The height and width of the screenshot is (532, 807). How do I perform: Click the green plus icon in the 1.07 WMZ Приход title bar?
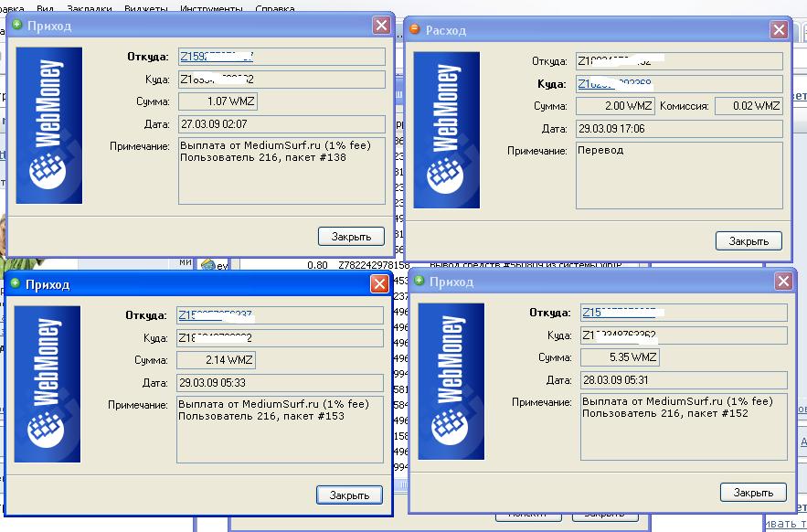[17, 24]
